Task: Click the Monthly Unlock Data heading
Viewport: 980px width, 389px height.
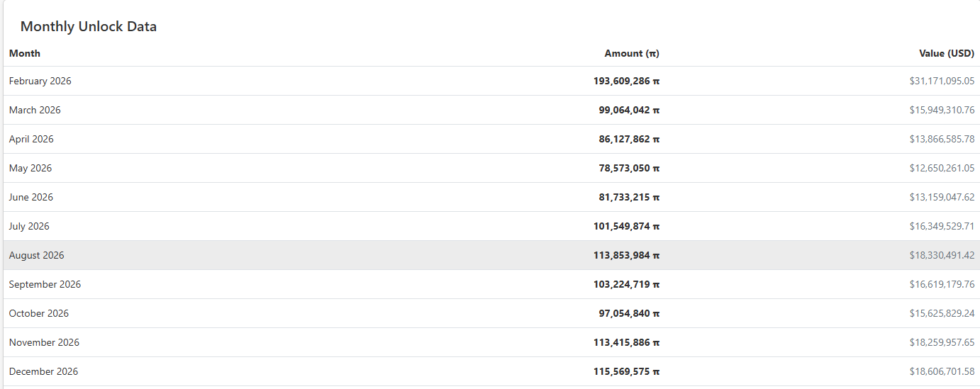Action: tap(89, 26)
